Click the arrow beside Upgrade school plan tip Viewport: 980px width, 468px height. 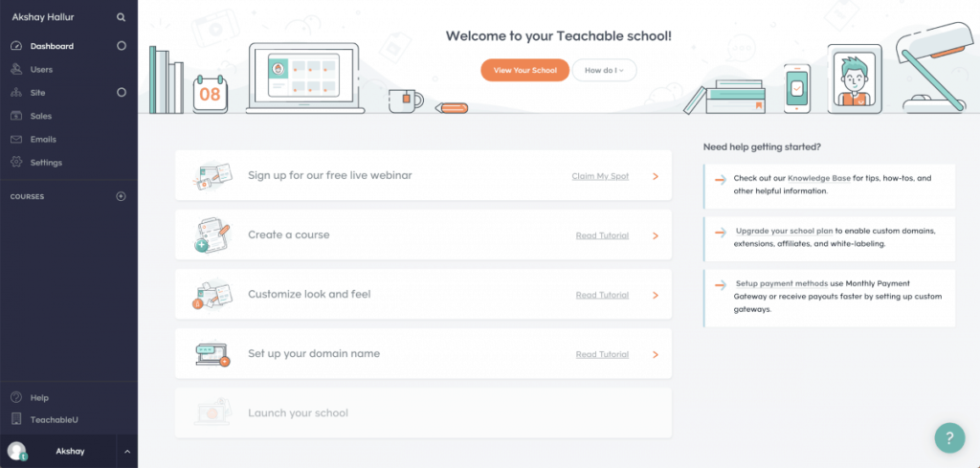click(x=721, y=232)
